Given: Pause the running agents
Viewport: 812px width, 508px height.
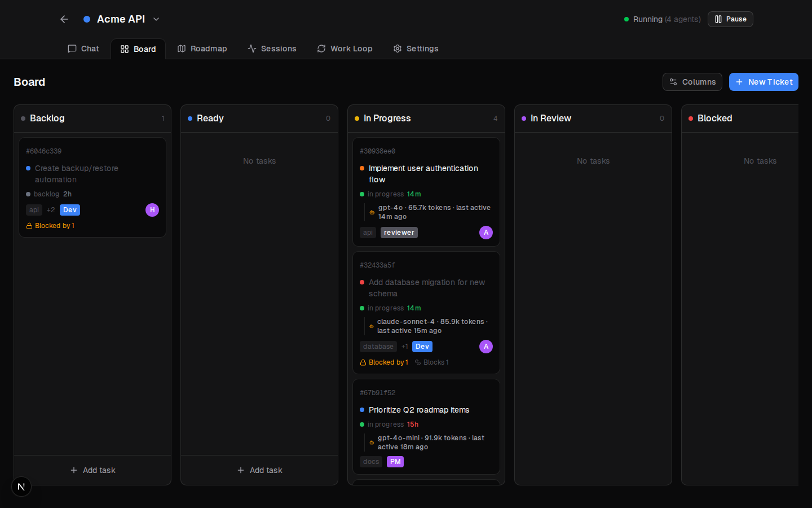Looking at the screenshot, I should [x=730, y=19].
